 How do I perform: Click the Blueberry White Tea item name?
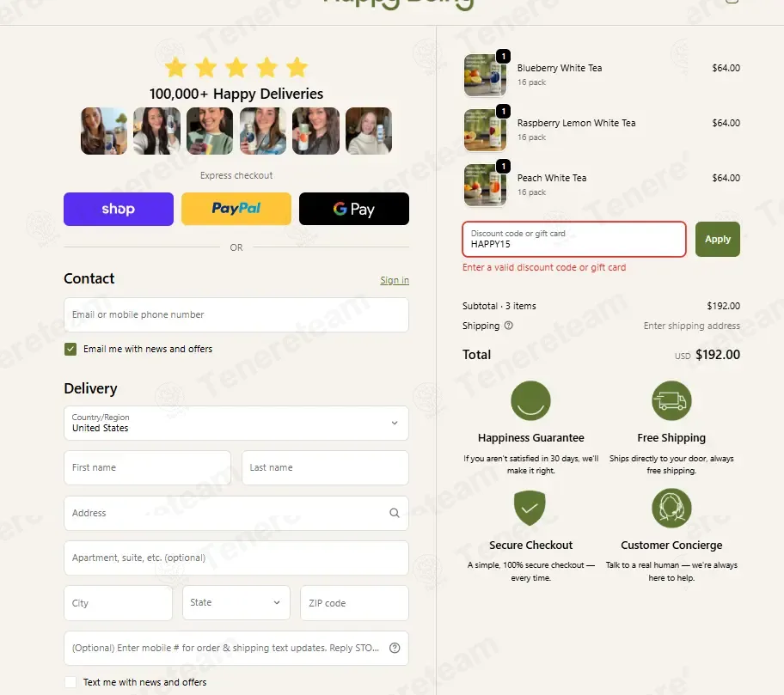560,68
